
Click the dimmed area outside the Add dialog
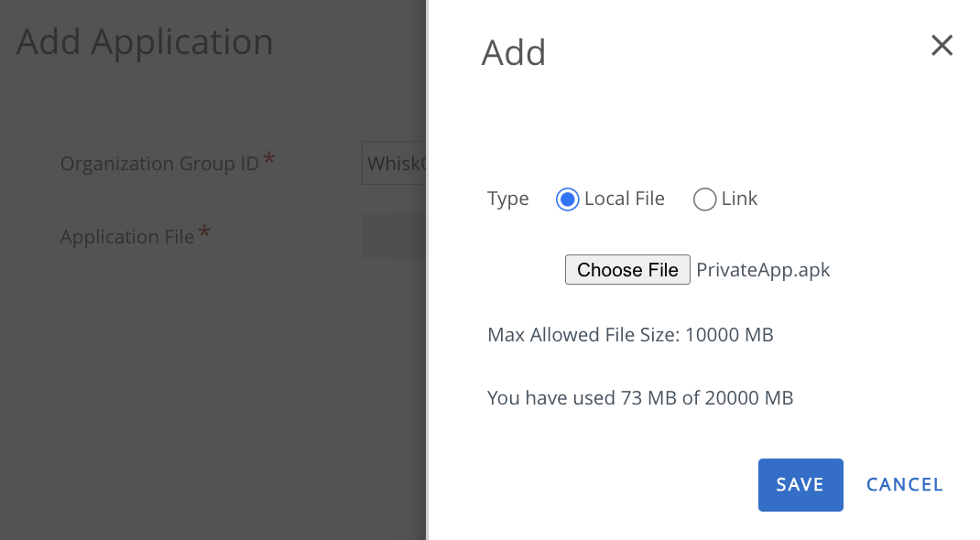(211, 412)
